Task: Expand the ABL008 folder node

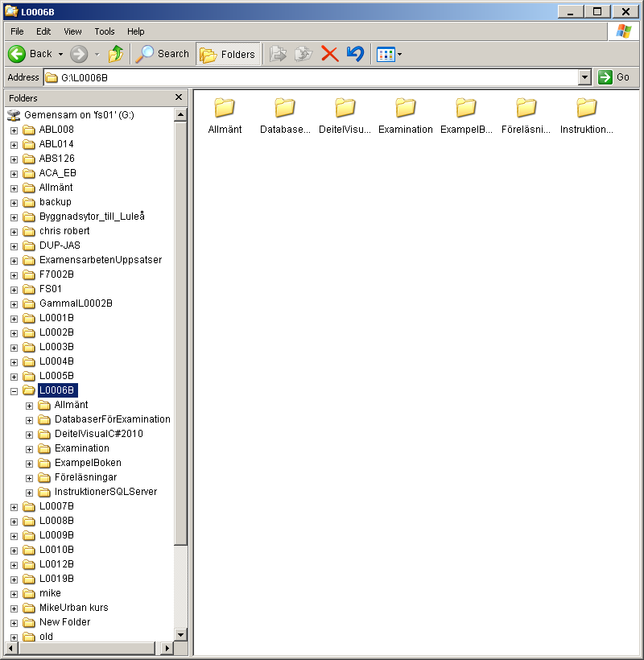Action: 14,130
